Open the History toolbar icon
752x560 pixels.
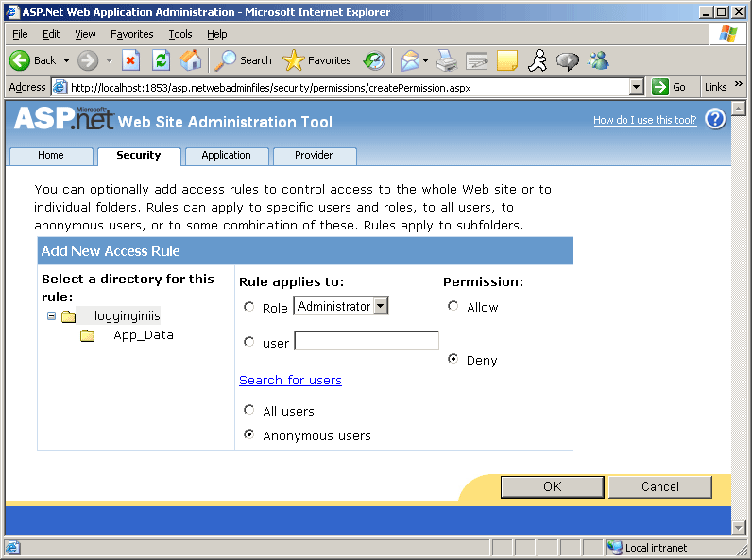point(374,60)
